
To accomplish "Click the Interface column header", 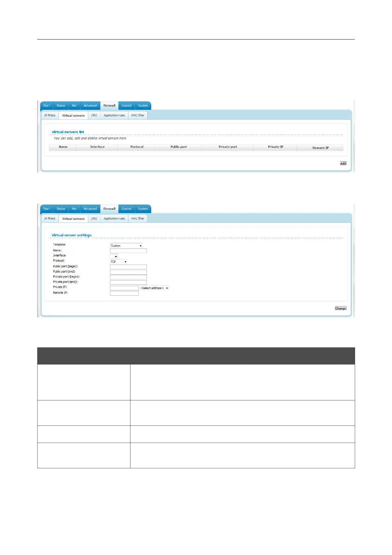I will [x=97, y=147].
